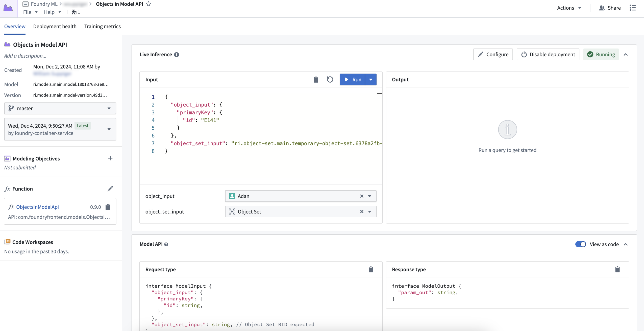Reset the input with the refresh icon
The height and width of the screenshot is (331, 644).
point(330,80)
